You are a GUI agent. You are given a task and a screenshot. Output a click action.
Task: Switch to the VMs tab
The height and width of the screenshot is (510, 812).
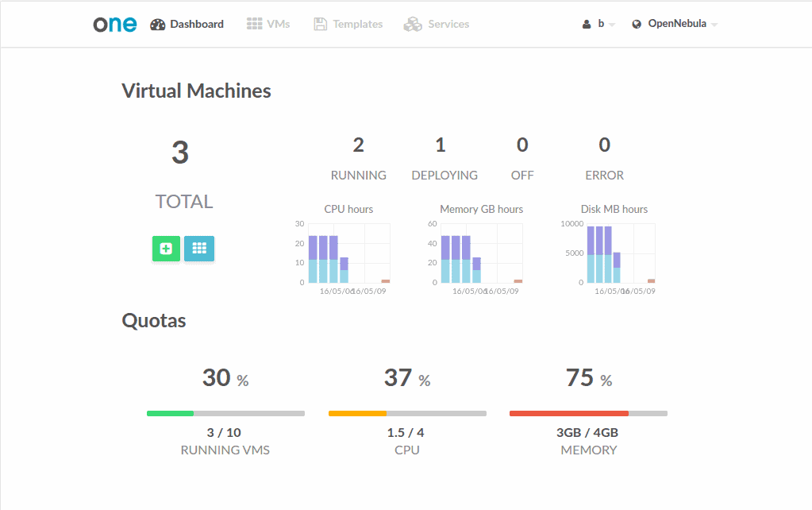[x=278, y=24]
